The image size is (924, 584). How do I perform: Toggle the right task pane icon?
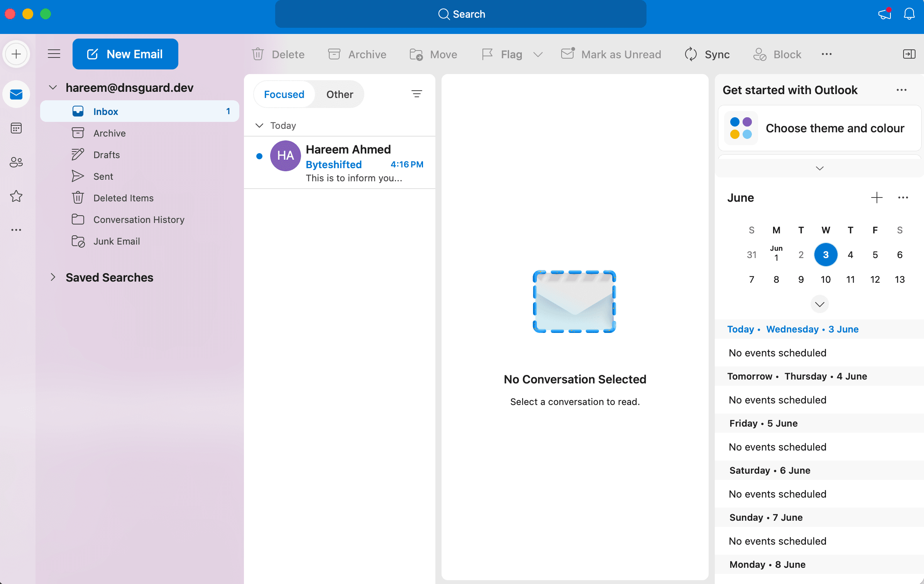point(909,54)
